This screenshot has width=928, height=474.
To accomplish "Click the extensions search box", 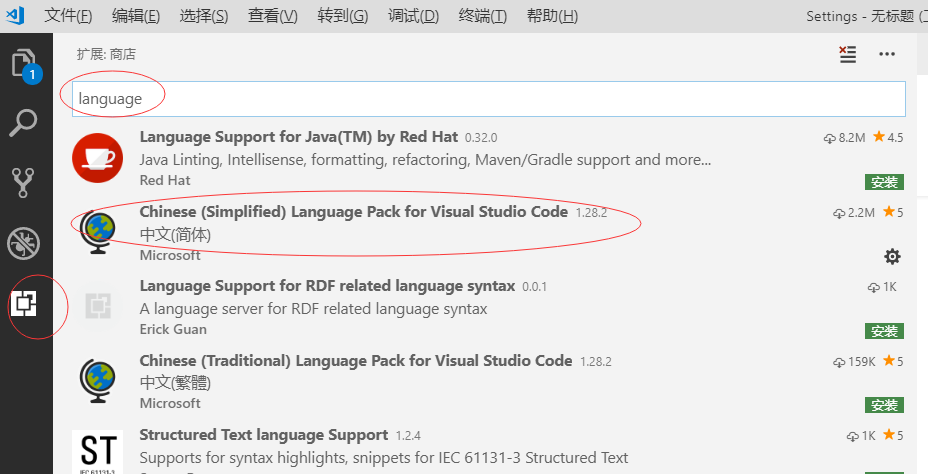I will [489, 99].
